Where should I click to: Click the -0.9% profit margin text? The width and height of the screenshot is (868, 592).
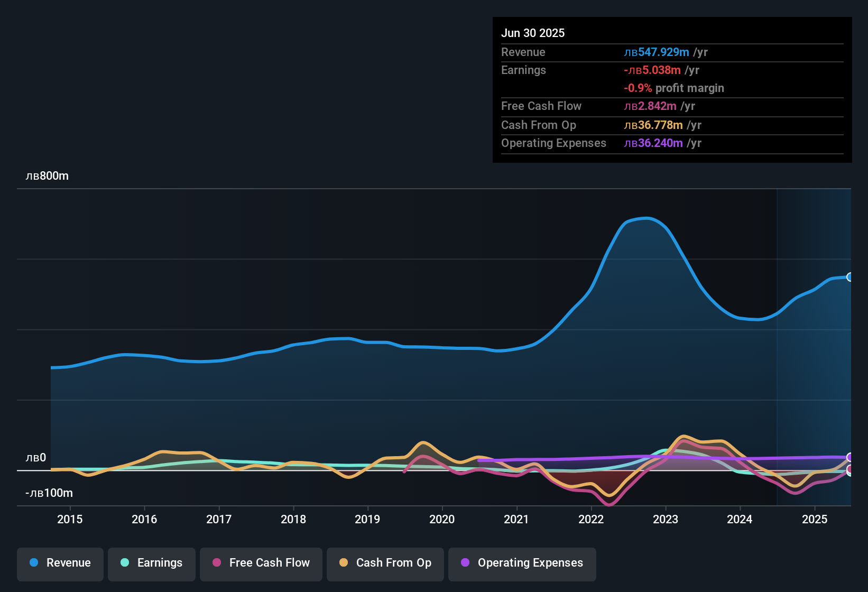[x=674, y=88]
